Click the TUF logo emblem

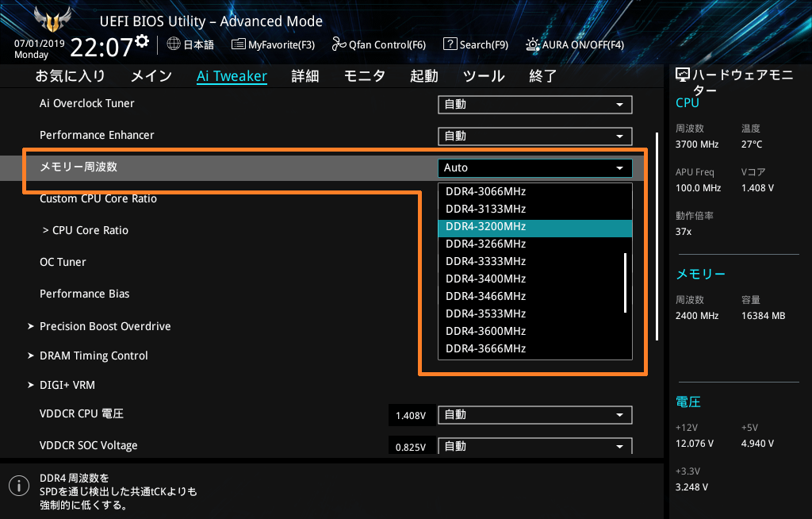pyautogui.click(x=52, y=19)
